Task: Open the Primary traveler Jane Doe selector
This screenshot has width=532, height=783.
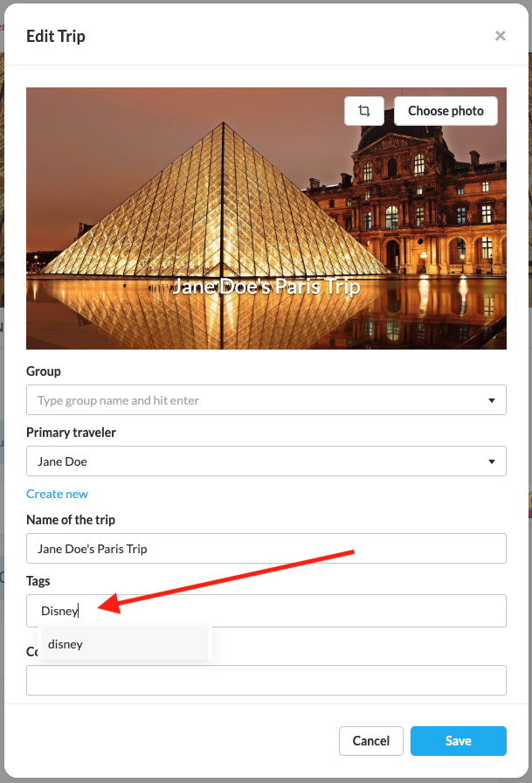Action: 253,461
